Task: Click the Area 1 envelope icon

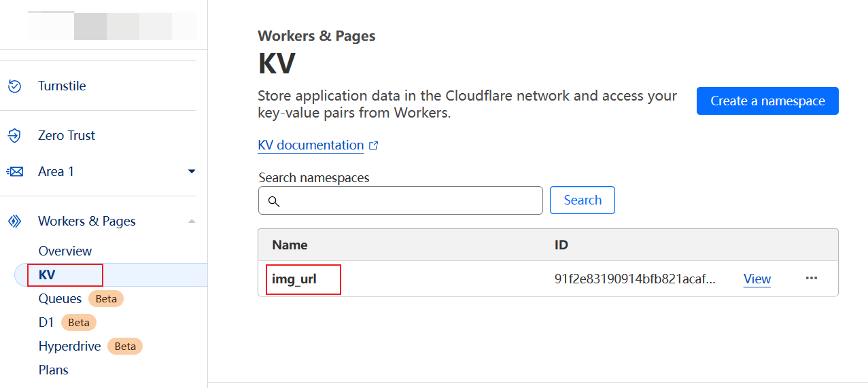Action: coord(14,172)
